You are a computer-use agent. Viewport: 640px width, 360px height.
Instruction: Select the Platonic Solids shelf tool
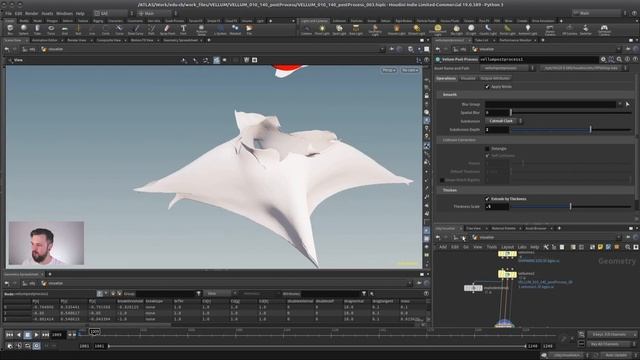201,29
